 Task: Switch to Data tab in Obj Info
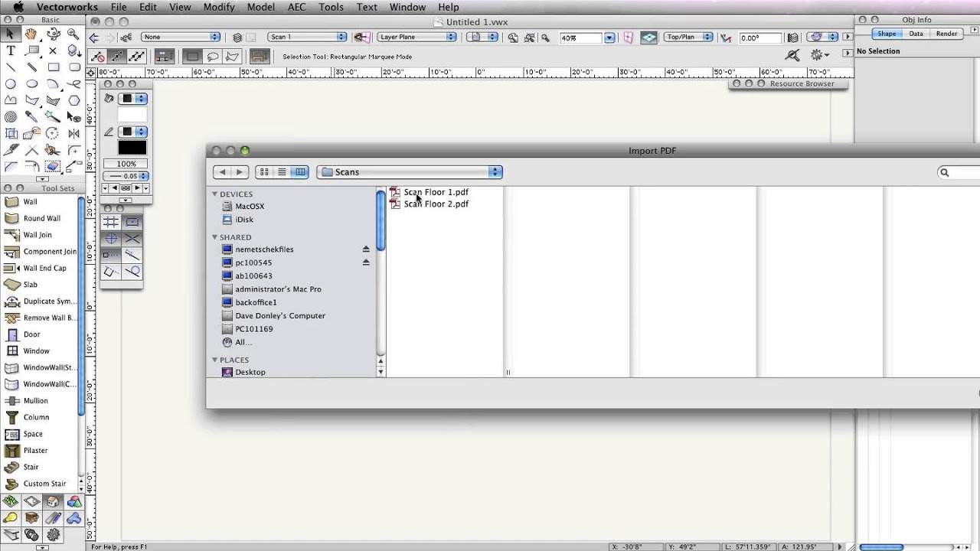916,34
